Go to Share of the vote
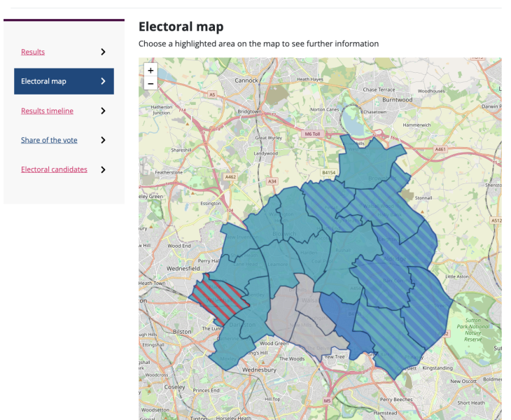 49,140
